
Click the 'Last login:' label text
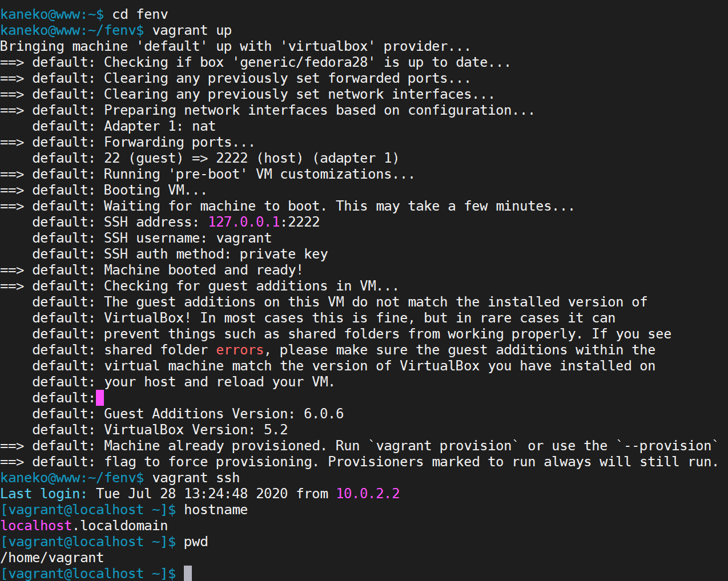(44, 494)
